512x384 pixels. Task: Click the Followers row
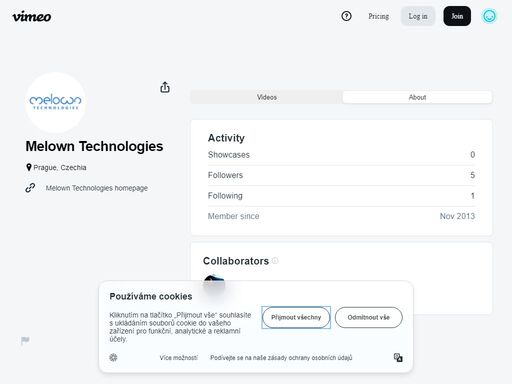click(x=341, y=175)
